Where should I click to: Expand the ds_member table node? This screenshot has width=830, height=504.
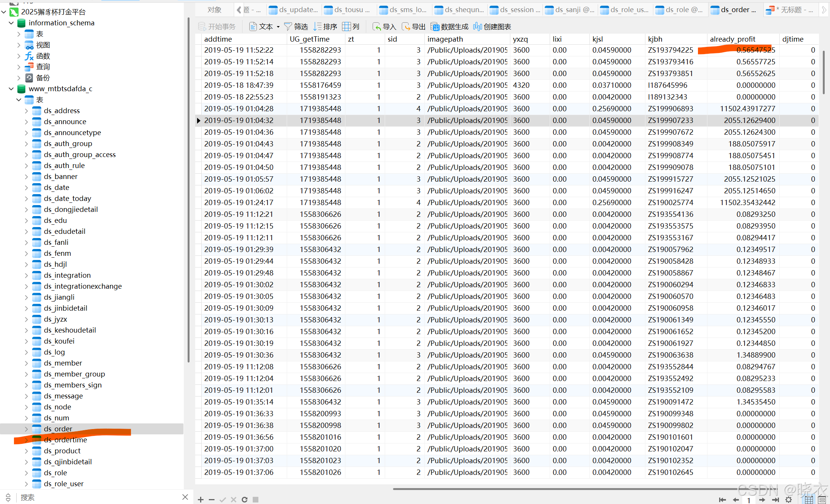(26, 363)
